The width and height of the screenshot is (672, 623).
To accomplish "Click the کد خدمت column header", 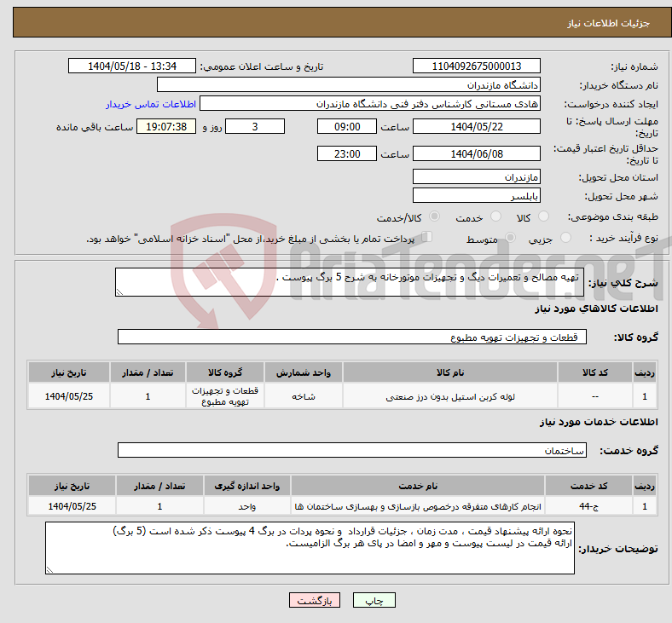I will point(589,486).
